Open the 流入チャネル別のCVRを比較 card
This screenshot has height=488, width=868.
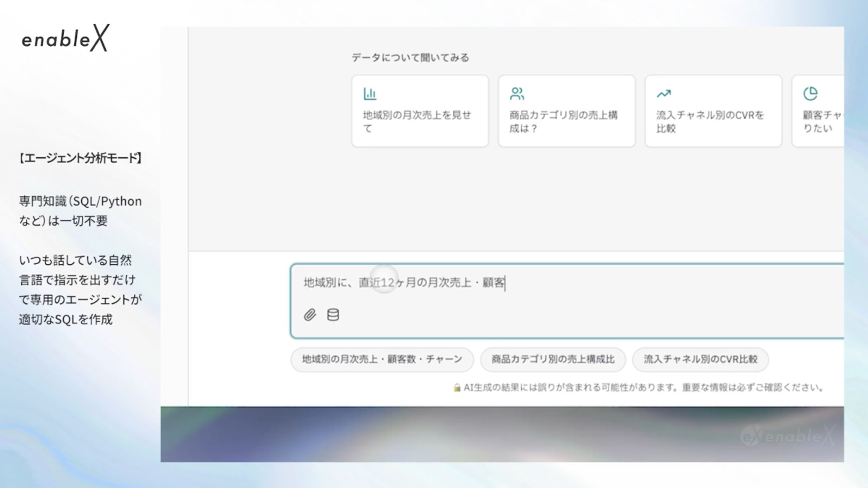(x=713, y=111)
